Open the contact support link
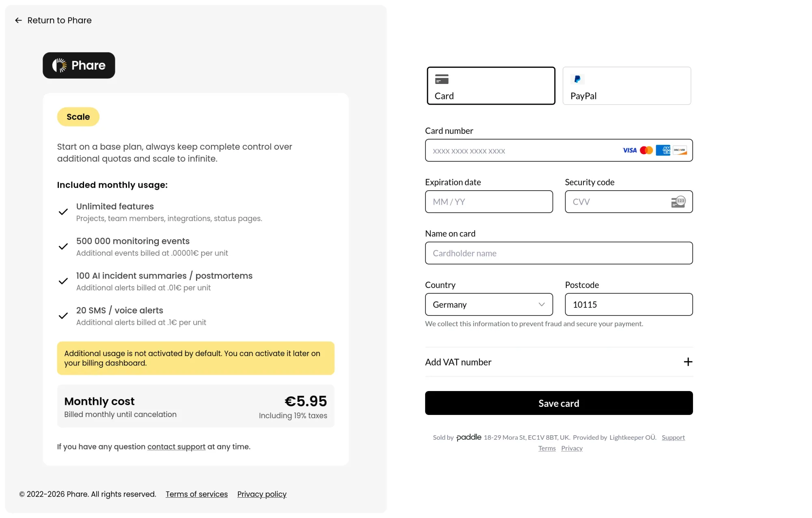 point(176,447)
